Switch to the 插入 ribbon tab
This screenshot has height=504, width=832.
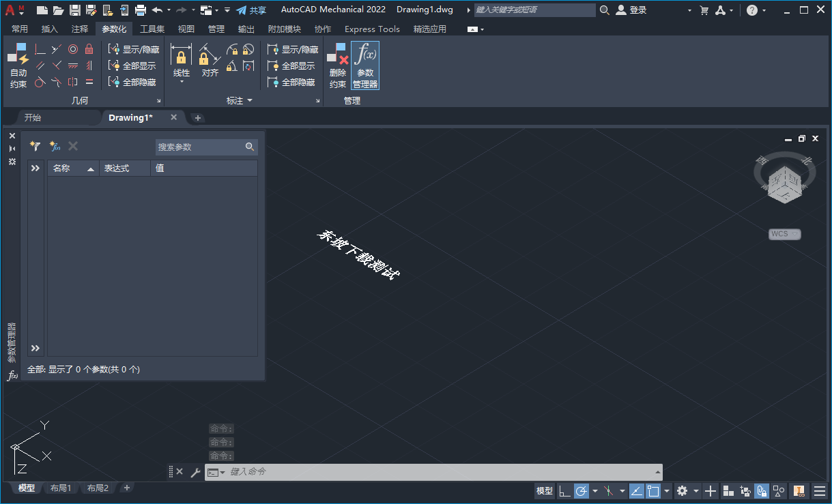50,29
